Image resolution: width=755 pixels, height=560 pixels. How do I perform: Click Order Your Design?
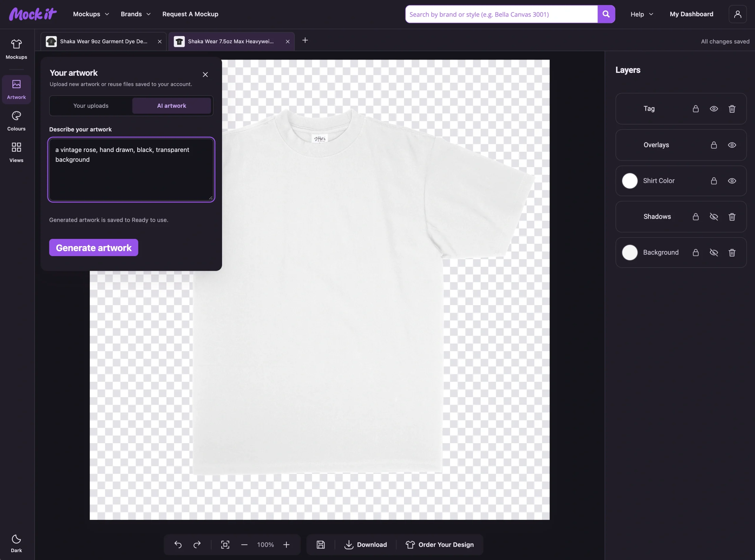pyautogui.click(x=440, y=544)
